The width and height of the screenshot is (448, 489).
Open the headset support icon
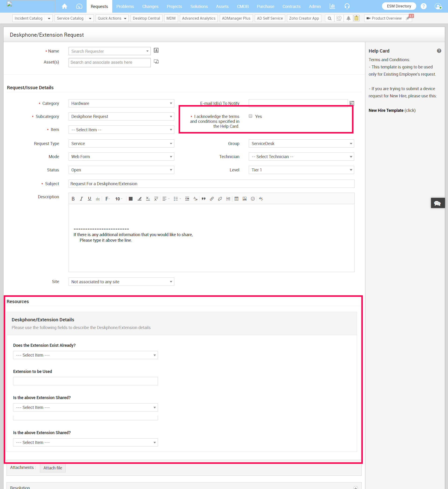pyautogui.click(x=347, y=6)
